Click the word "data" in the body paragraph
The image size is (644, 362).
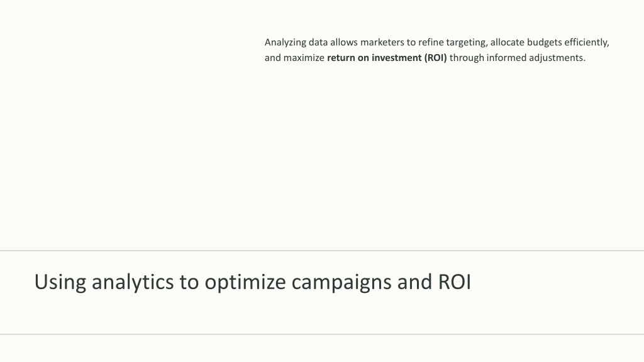click(318, 43)
